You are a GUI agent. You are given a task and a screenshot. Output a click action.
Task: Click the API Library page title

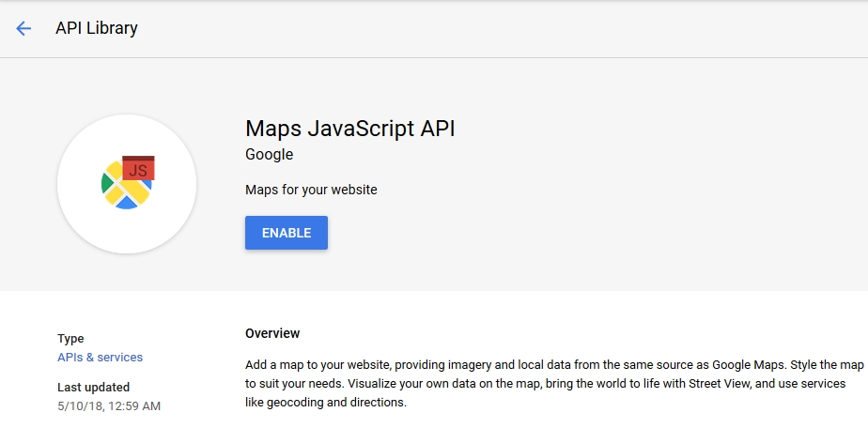97,28
